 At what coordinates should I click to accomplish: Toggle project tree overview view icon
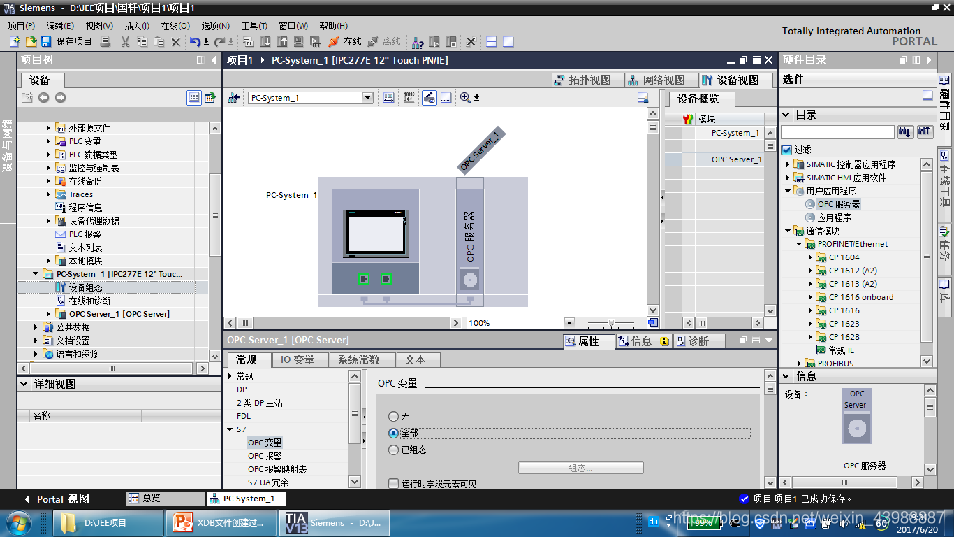click(x=194, y=97)
